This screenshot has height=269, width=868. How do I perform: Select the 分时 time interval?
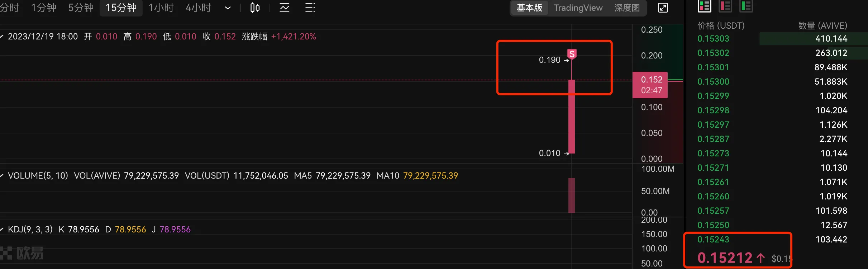9,8
